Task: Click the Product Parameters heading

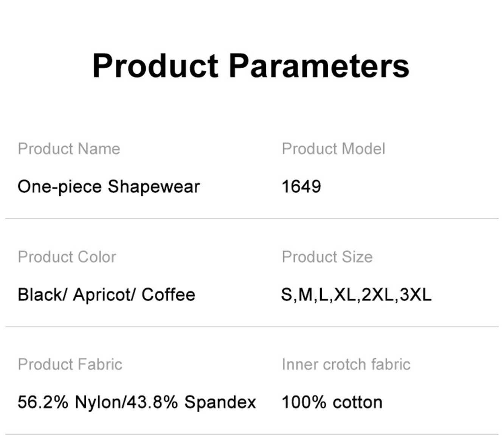Action: (251, 66)
